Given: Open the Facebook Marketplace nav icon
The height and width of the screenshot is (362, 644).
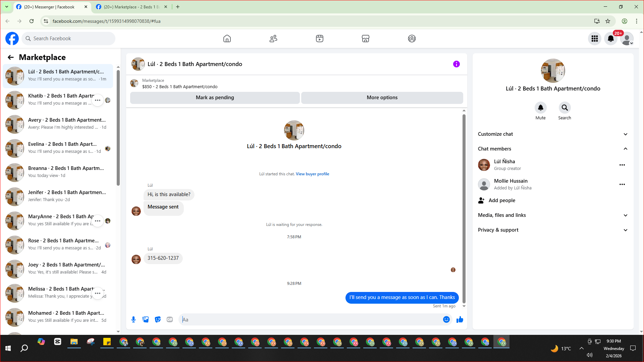Looking at the screenshot, I should tap(365, 39).
